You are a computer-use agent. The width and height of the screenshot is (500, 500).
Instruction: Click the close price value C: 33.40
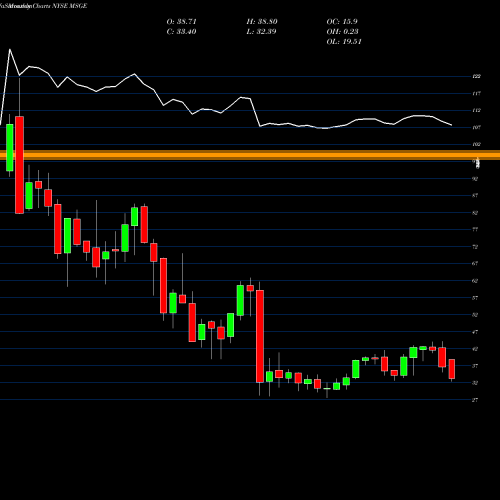181,32
